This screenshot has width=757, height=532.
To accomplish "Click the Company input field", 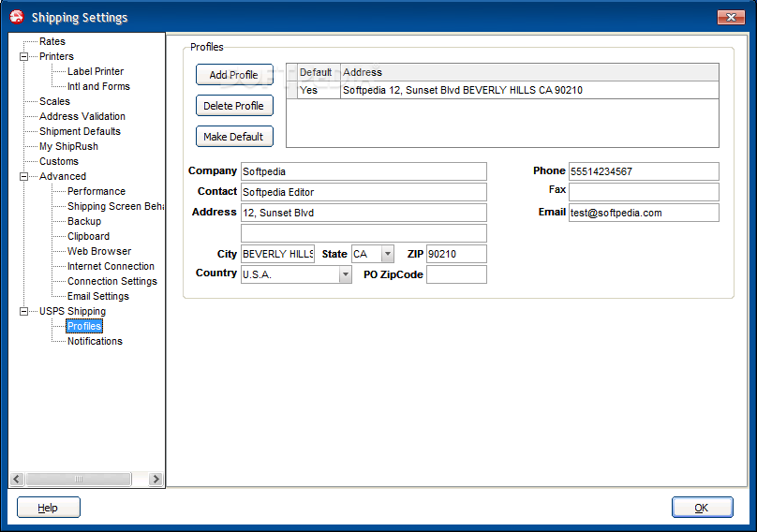I will (364, 171).
